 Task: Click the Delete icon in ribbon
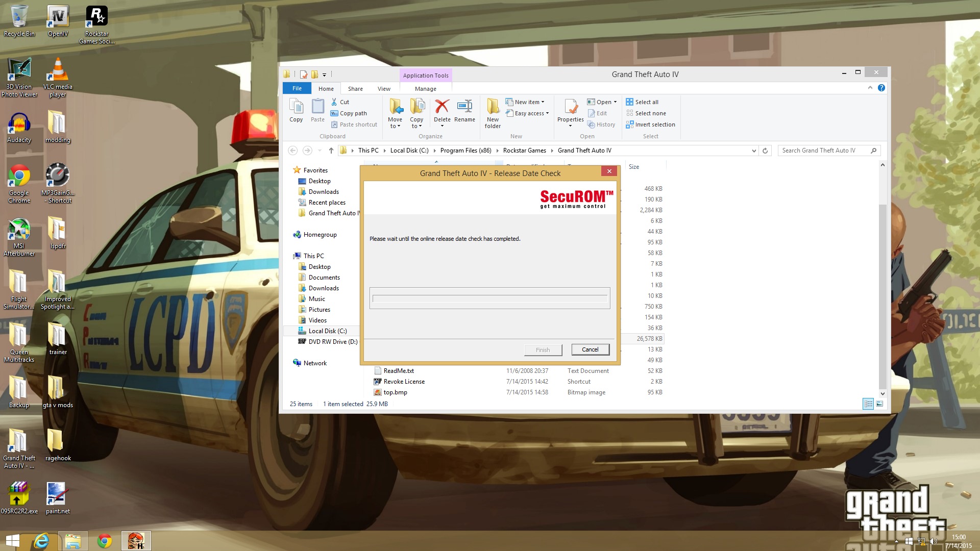click(442, 107)
